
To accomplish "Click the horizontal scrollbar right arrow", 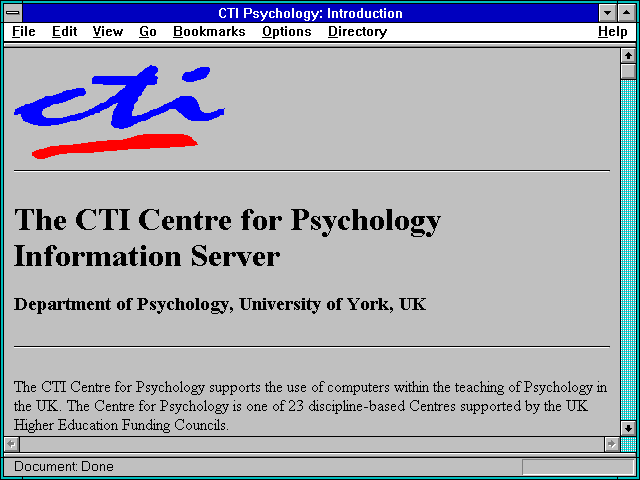I will [611, 444].
